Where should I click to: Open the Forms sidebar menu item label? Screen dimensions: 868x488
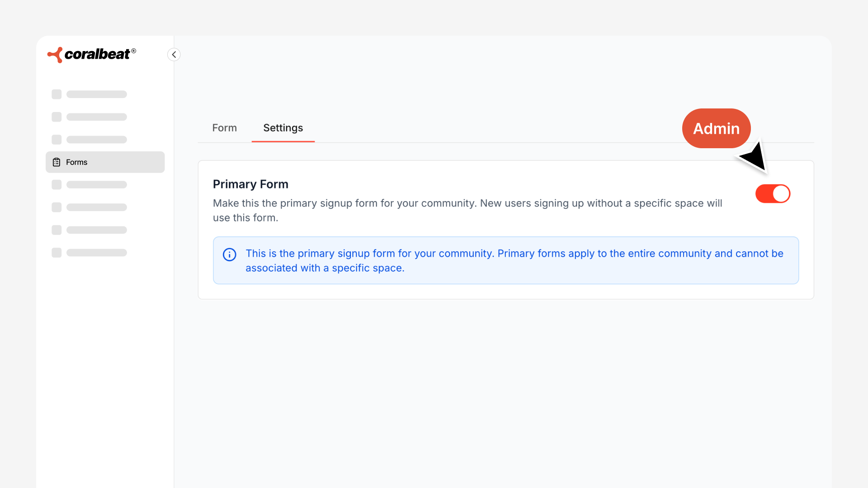pos(77,162)
